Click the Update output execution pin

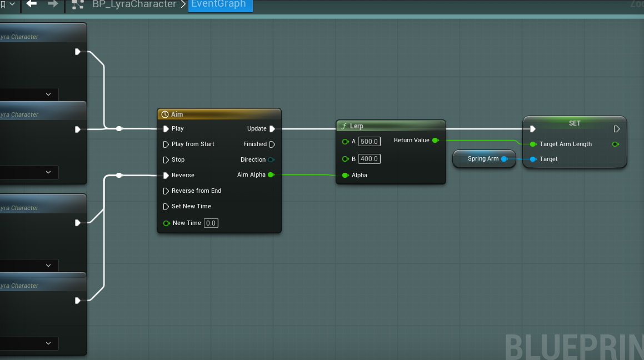[272, 129]
